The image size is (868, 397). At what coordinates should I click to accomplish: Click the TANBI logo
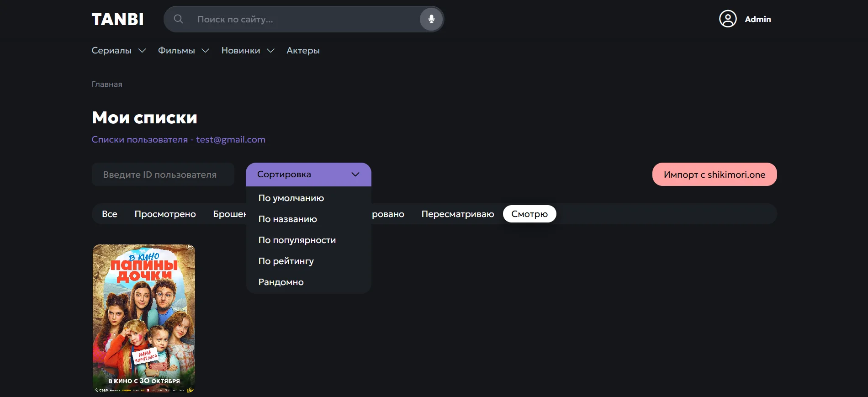[x=118, y=19]
